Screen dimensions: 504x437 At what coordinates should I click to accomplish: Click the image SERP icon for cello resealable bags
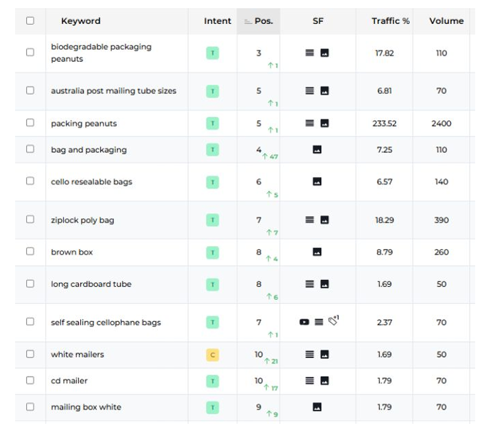(317, 182)
